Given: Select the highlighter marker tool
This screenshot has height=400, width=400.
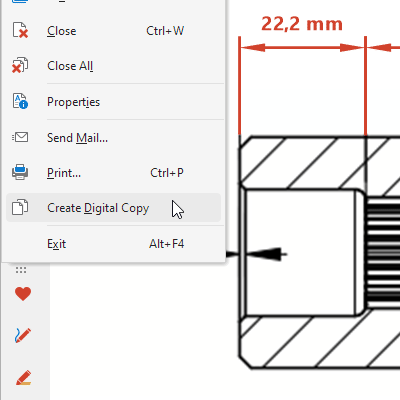Looking at the screenshot, I should pos(23,378).
